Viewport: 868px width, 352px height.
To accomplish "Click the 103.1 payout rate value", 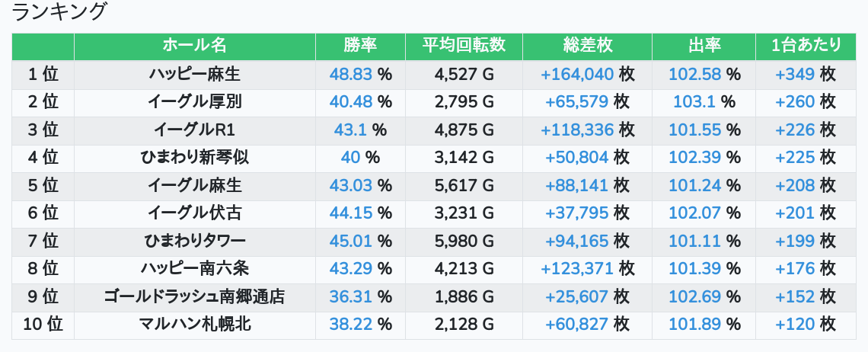I will tap(694, 102).
